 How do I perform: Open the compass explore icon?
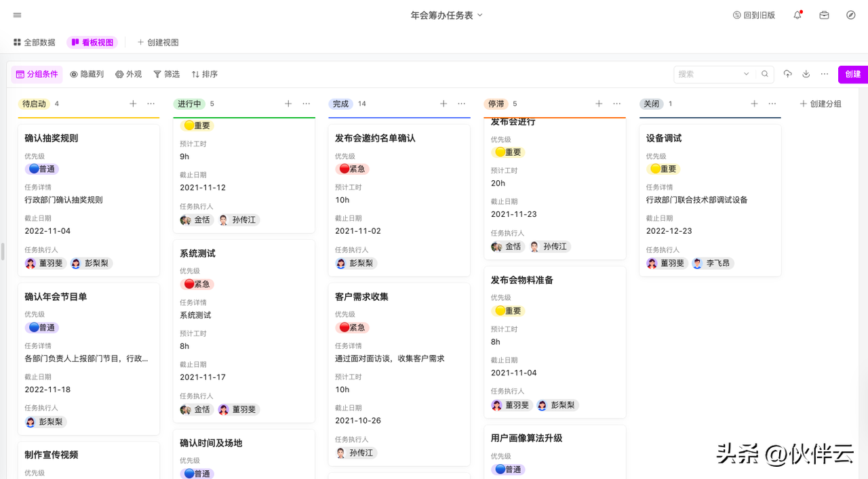(x=851, y=15)
